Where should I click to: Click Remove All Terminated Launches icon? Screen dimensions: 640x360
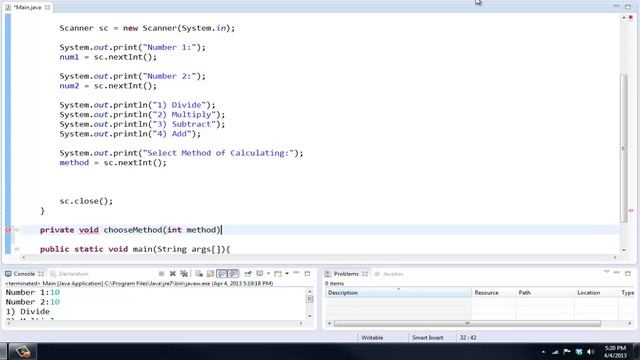[x=184, y=273]
